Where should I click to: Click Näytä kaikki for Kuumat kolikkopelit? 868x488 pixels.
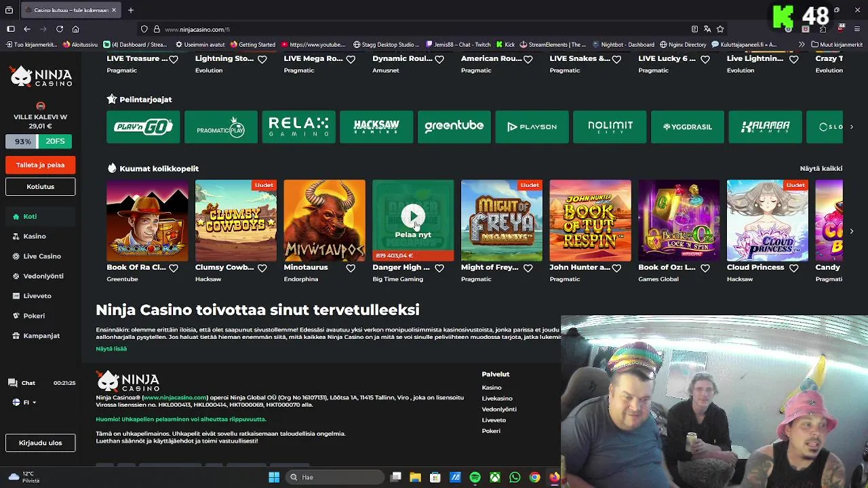821,168
